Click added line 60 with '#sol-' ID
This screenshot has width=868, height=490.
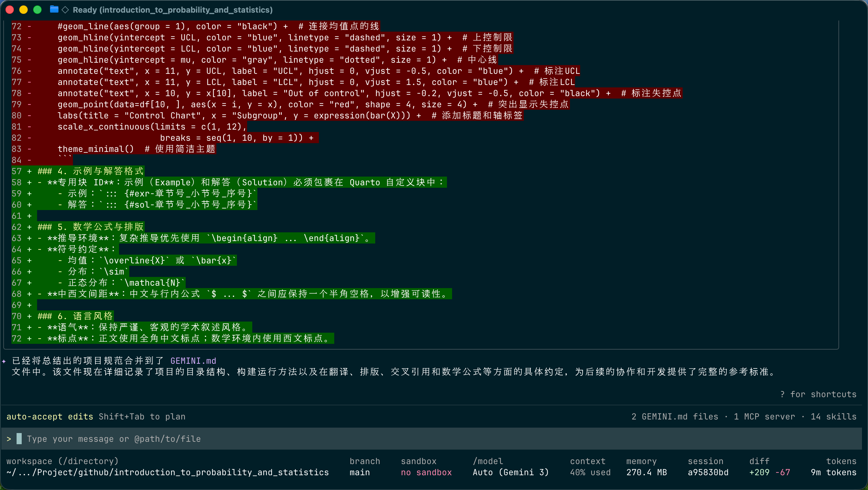pyautogui.click(x=134, y=205)
